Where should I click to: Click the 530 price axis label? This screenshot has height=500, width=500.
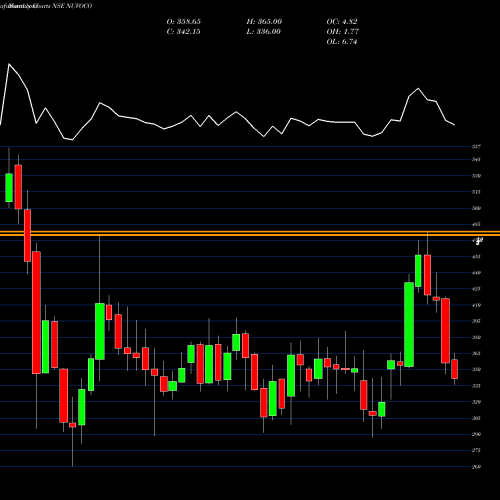(476, 176)
